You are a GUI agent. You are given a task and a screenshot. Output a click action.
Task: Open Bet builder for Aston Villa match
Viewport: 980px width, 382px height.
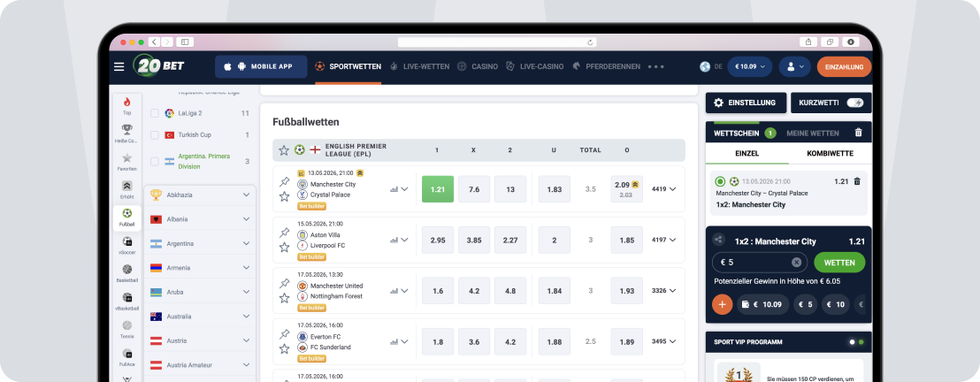(x=311, y=257)
